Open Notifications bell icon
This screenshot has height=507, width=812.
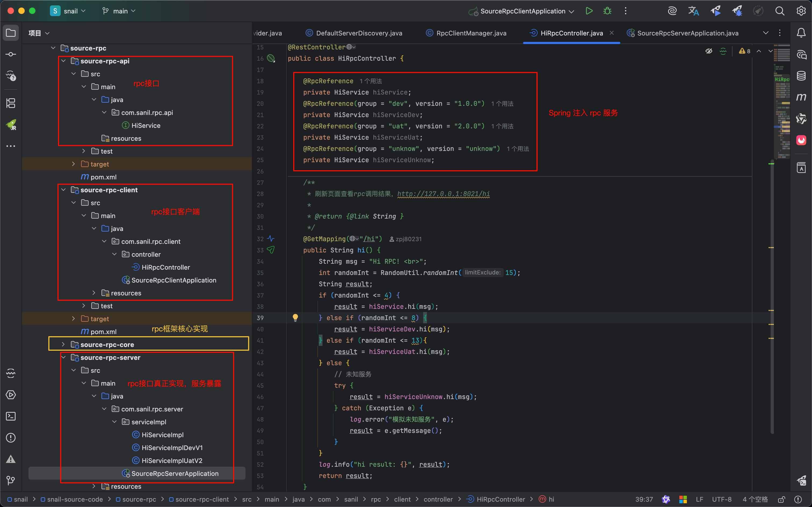point(801,33)
